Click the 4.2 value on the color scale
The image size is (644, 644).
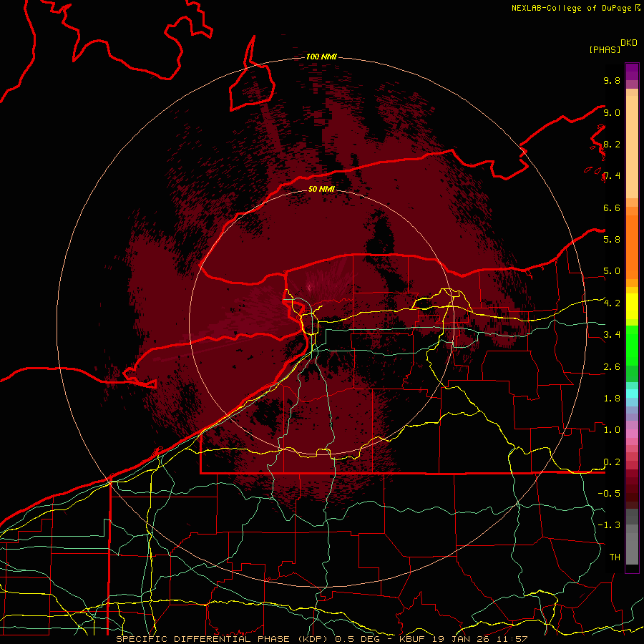pos(612,303)
